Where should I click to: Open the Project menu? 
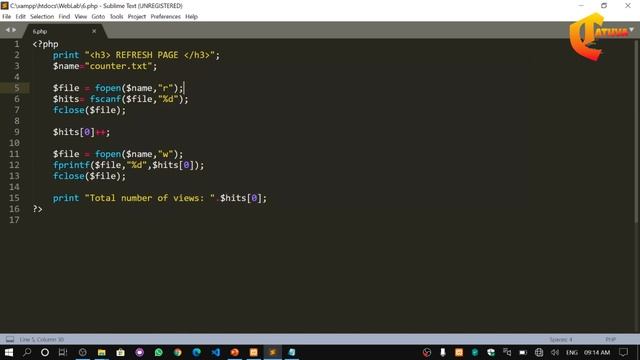tap(137, 17)
